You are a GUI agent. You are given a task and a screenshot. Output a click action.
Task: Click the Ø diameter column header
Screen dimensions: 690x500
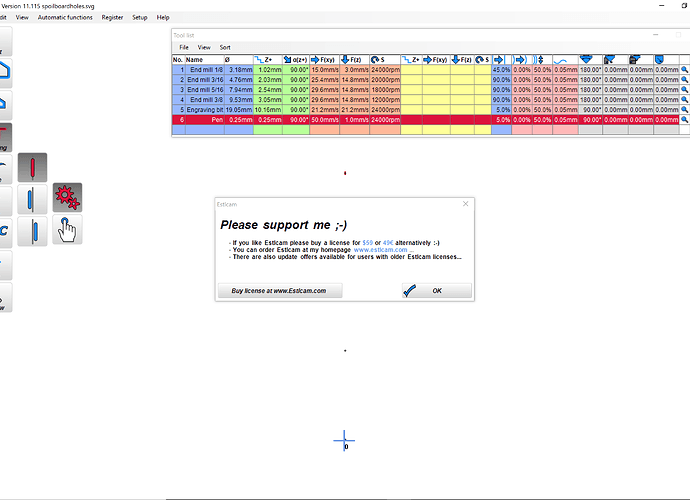(239, 59)
